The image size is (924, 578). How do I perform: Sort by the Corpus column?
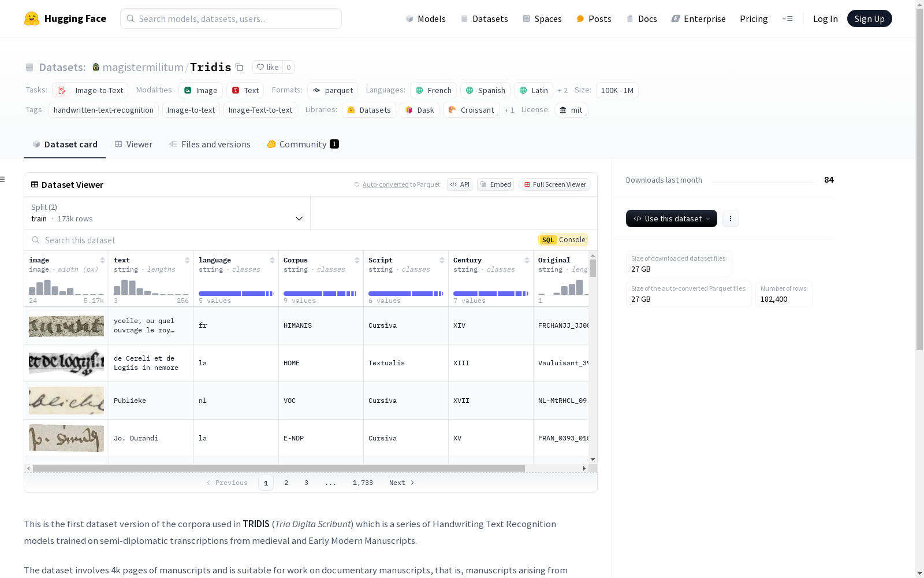pos(357,260)
